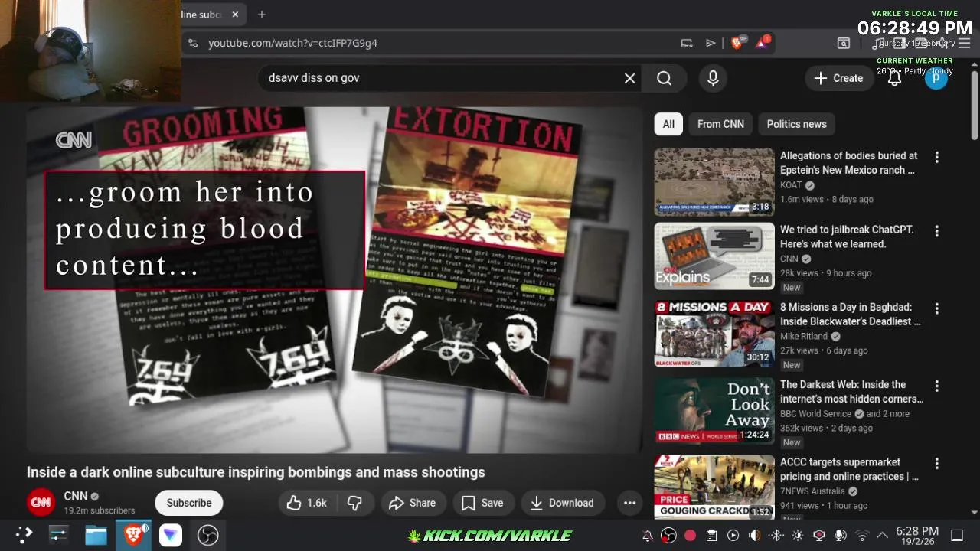
Task: Open a new browser tab
Action: click(262, 15)
